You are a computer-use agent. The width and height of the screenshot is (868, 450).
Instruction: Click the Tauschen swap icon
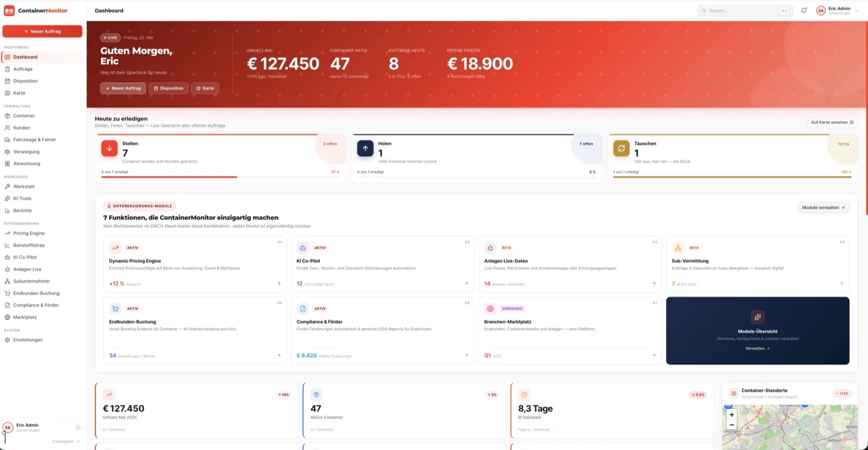pyautogui.click(x=621, y=148)
